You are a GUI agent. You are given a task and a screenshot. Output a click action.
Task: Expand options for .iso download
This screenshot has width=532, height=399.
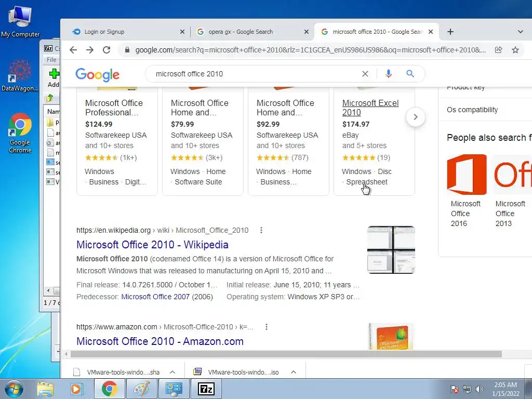click(x=294, y=372)
